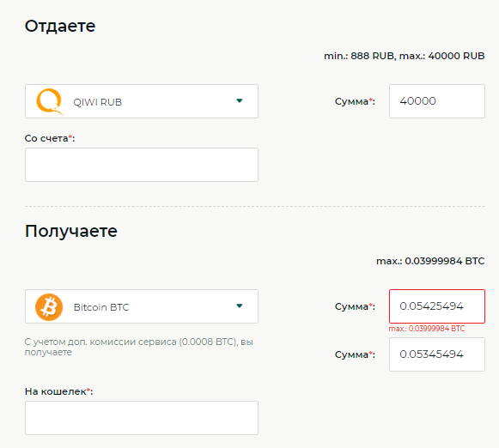Open the QIWI RUB payment selector

tap(142, 101)
